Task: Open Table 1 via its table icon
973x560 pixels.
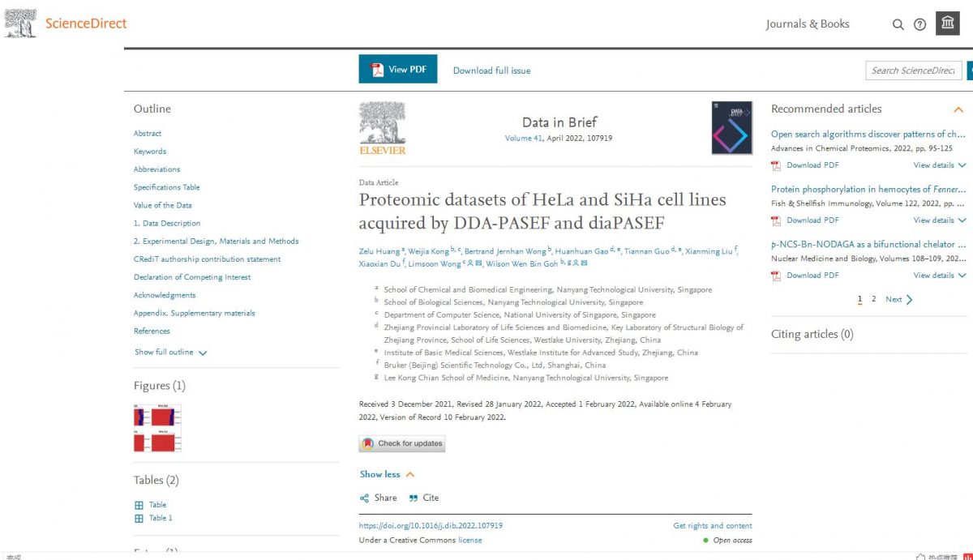Action: pos(139,518)
